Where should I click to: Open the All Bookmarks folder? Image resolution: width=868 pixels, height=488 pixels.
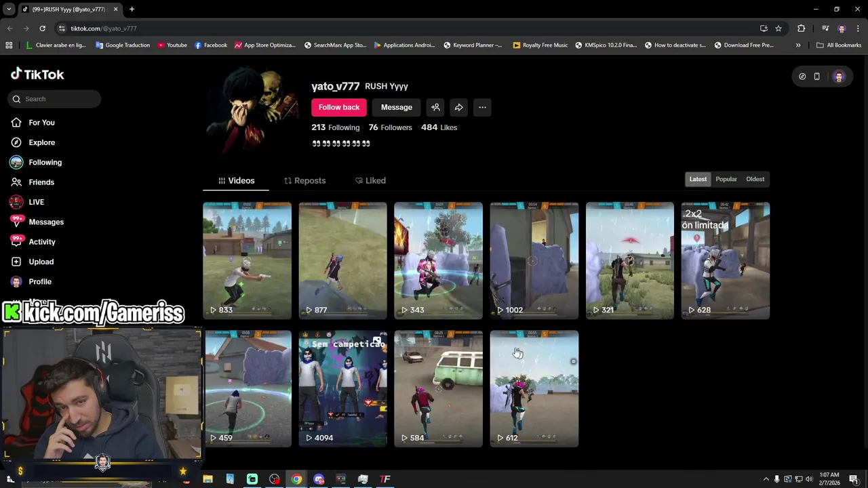click(839, 45)
